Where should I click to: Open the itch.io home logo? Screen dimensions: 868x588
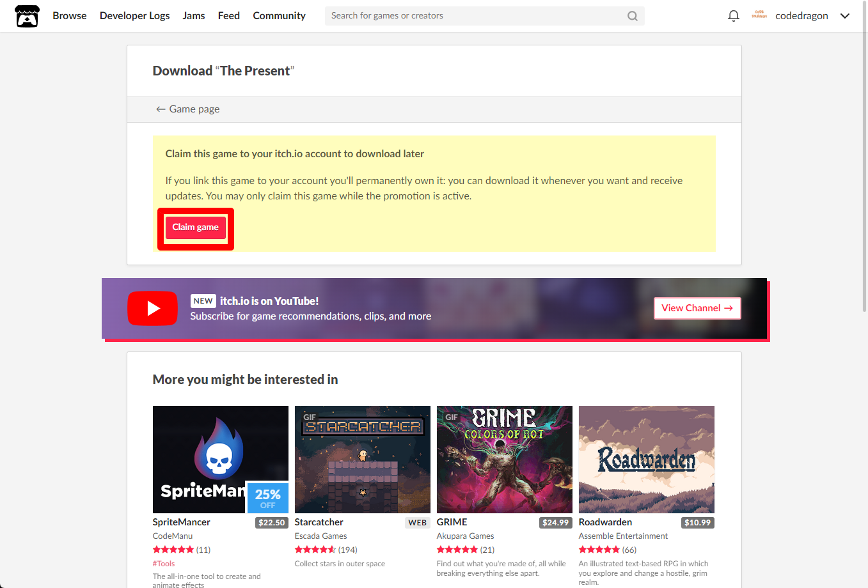(27, 16)
